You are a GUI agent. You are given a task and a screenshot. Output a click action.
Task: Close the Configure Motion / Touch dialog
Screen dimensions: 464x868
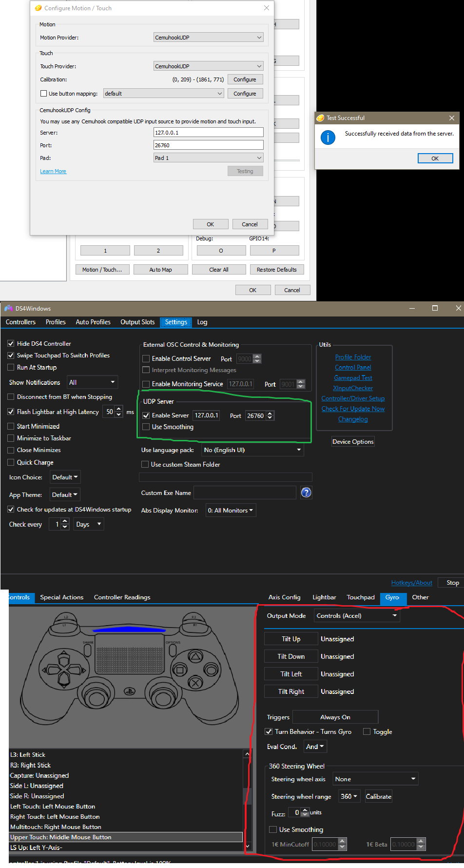(x=267, y=8)
